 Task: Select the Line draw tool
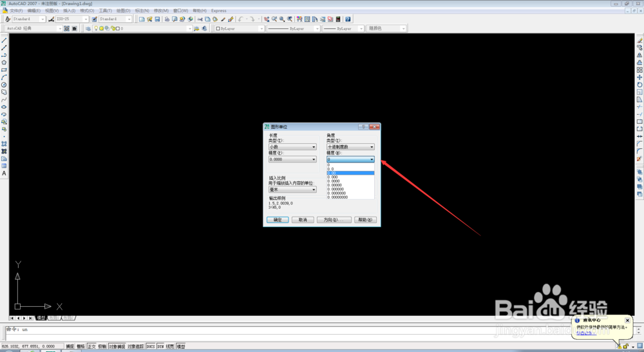coord(4,41)
